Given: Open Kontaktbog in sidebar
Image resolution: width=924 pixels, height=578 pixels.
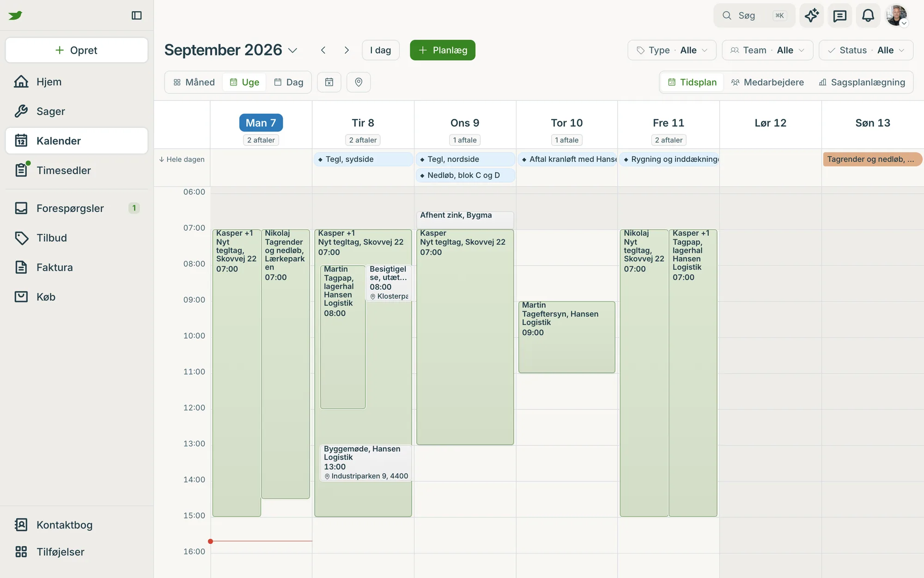Looking at the screenshot, I should [77, 525].
